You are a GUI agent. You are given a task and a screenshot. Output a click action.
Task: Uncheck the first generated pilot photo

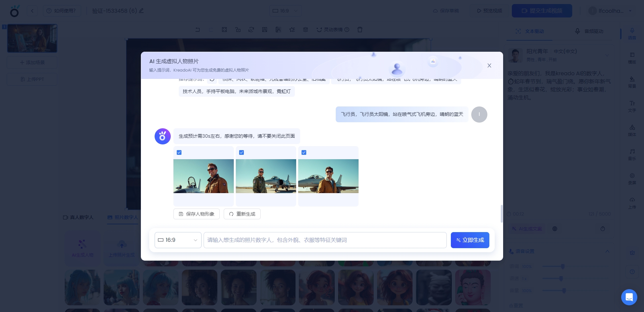tap(179, 152)
